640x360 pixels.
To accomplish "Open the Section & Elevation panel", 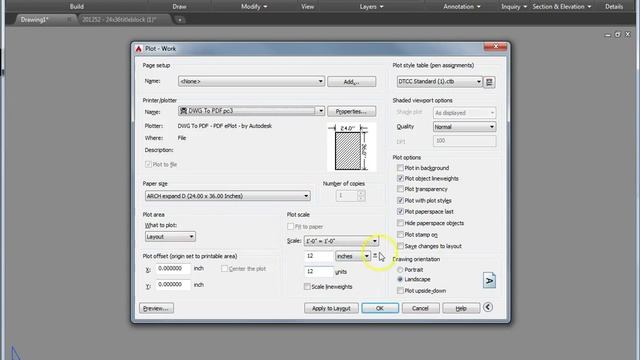I will (x=562, y=7).
